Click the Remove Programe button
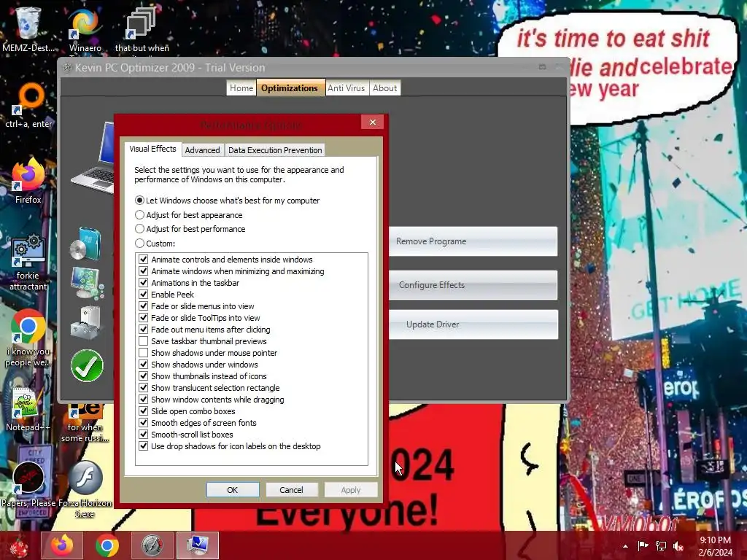This screenshot has width=747, height=560. [473, 241]
